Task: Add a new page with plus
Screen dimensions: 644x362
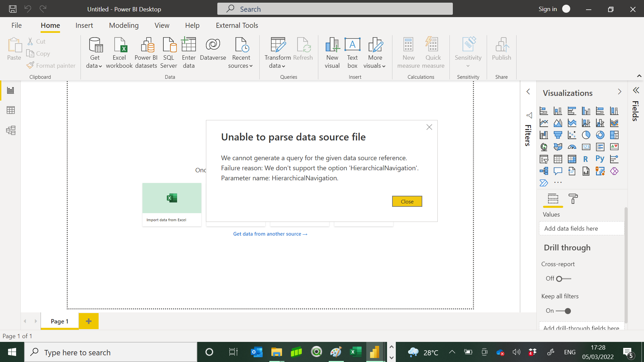Action: [89, 321]
